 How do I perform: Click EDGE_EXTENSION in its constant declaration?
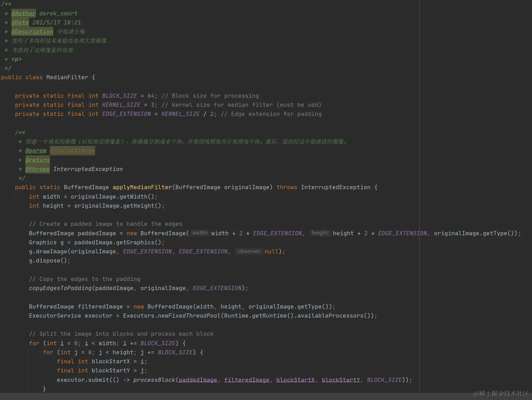point(127,114)
